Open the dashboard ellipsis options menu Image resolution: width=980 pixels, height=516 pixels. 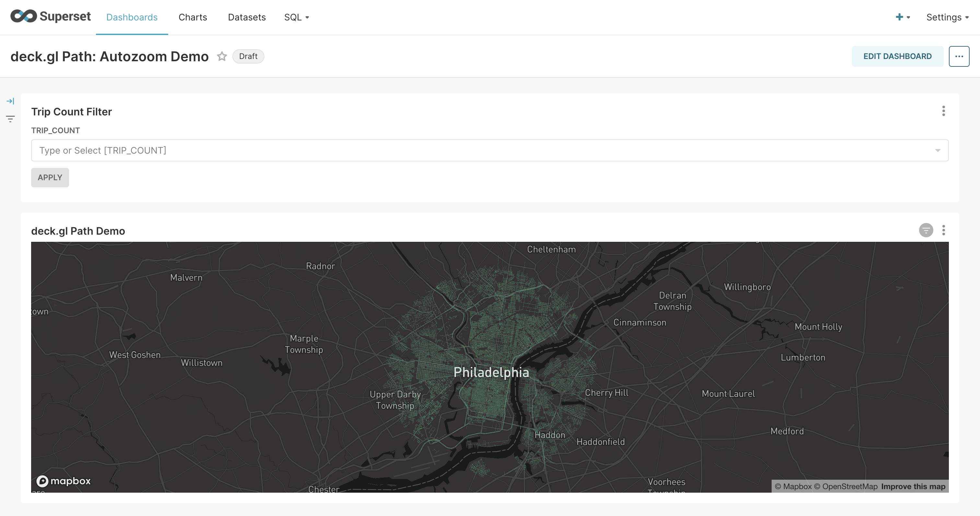click(x=959, y=56)
